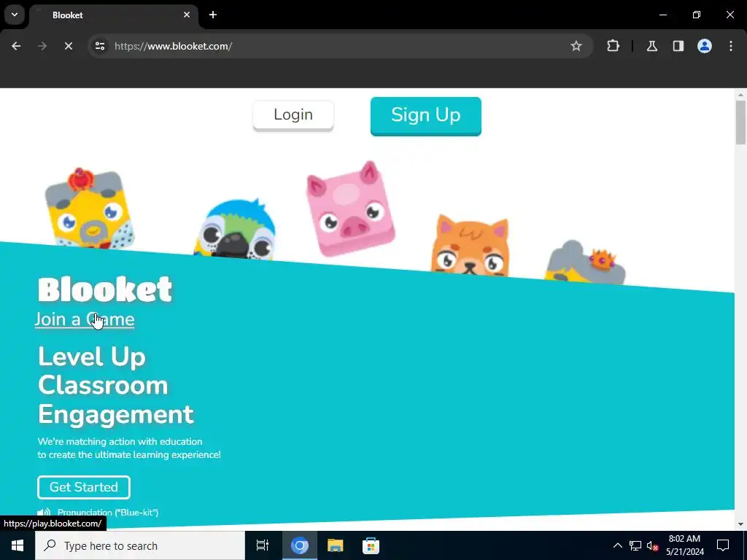
Task: Bookmark this page with the star icon
Action: [576, 46]
